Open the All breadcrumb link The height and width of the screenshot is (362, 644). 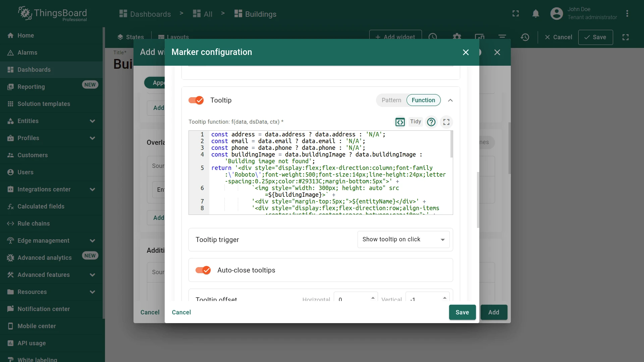pyautogui.click(x=203, y=14)
